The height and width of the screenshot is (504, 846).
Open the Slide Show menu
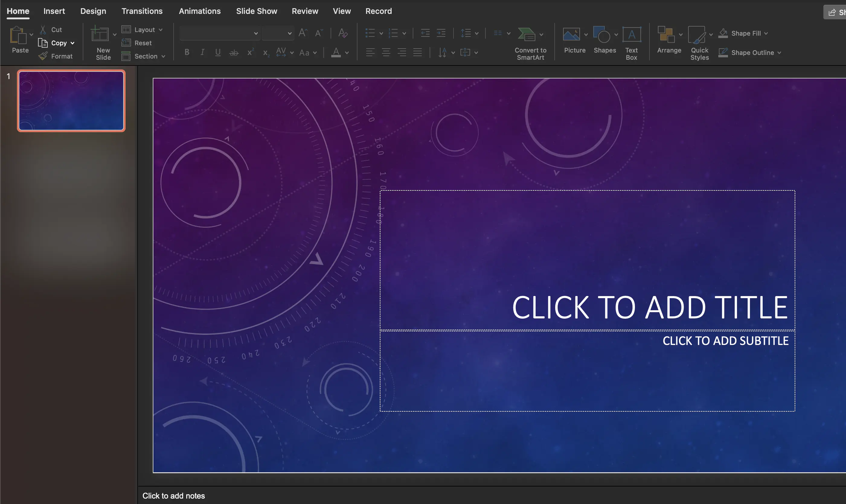click(x=256, y=11)
